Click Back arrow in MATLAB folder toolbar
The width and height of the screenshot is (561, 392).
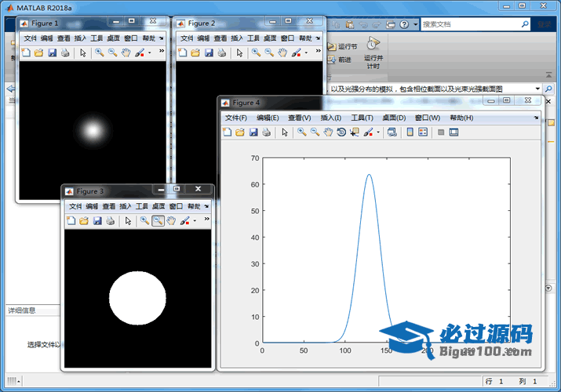(x=11, y=89)
